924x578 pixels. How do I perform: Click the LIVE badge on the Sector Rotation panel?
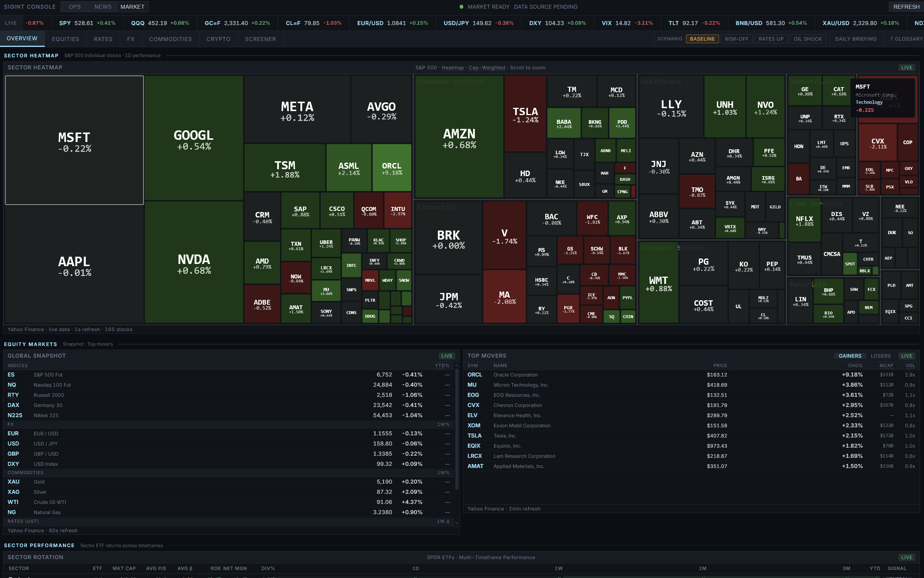(x=907, y=557)
